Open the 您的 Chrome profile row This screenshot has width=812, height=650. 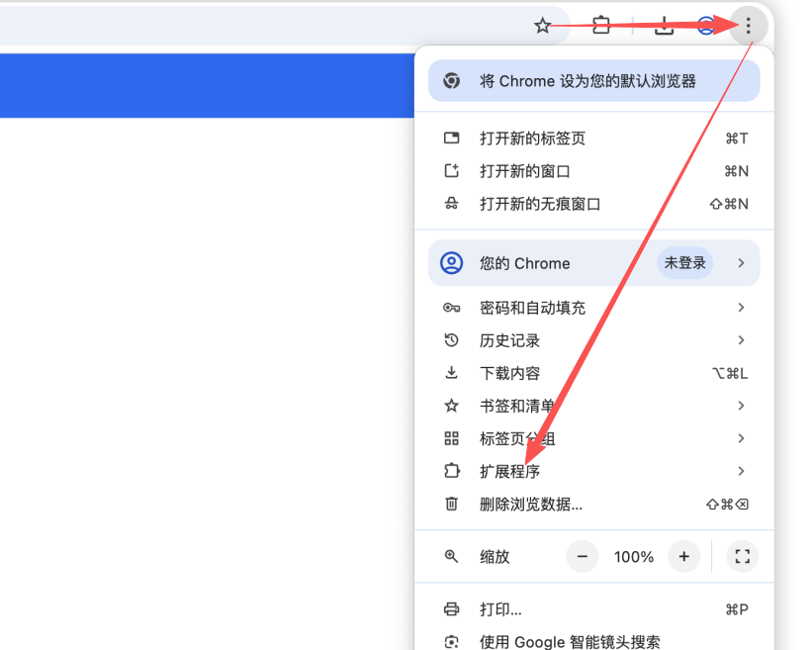[x=594, y=263]
